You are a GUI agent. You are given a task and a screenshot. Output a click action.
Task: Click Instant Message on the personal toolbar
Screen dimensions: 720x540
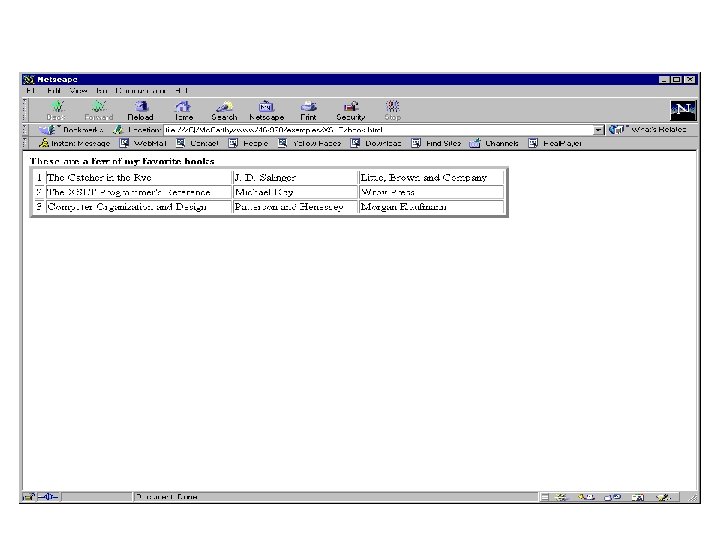point(75,143)
